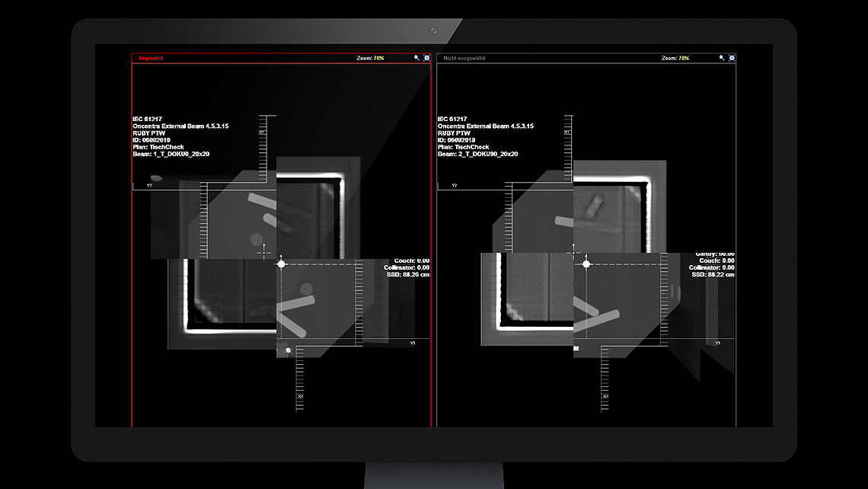Select the magnifier zoom icon in right viewport
Viewport: 868px width, 489px height.
click(721, 57)
